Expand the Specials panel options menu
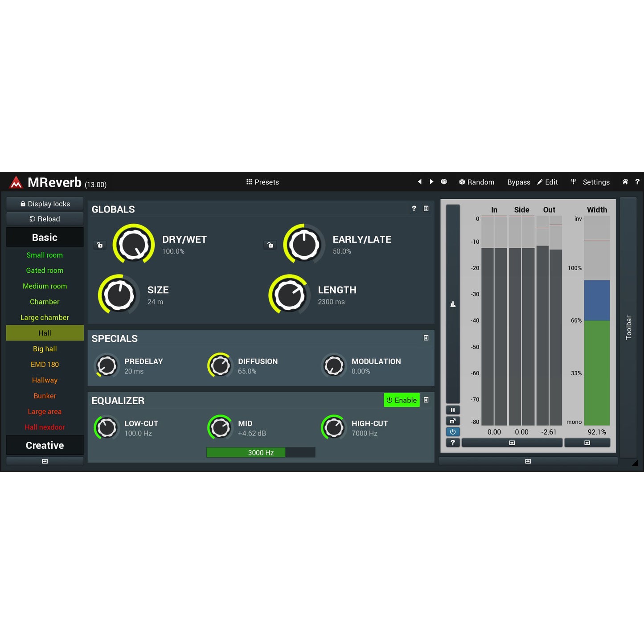The height and width of the screenshot is (644, 644). (x=426, y=338)
